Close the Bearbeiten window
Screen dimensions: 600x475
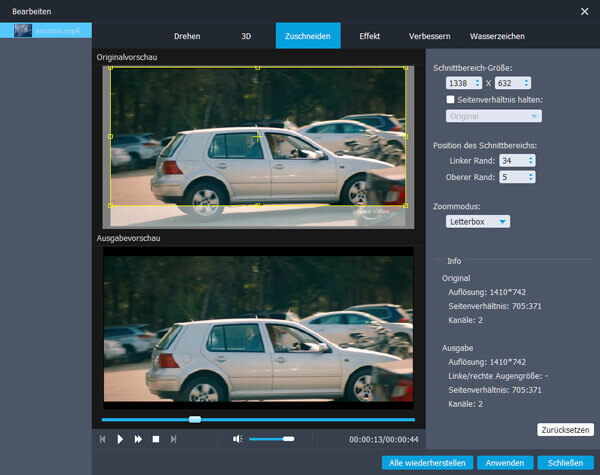pyautogui.click(x=584, y=10)
